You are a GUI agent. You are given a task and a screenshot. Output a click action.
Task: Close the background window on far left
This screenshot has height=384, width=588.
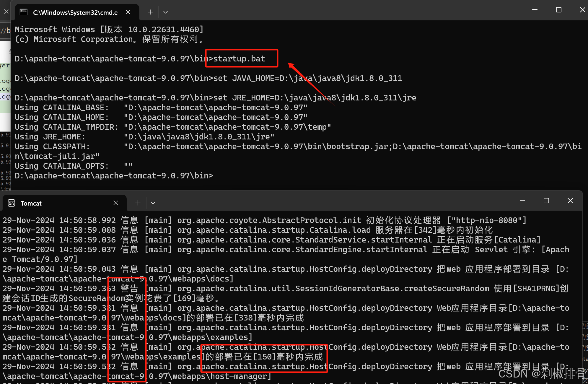tap(6, 12)
